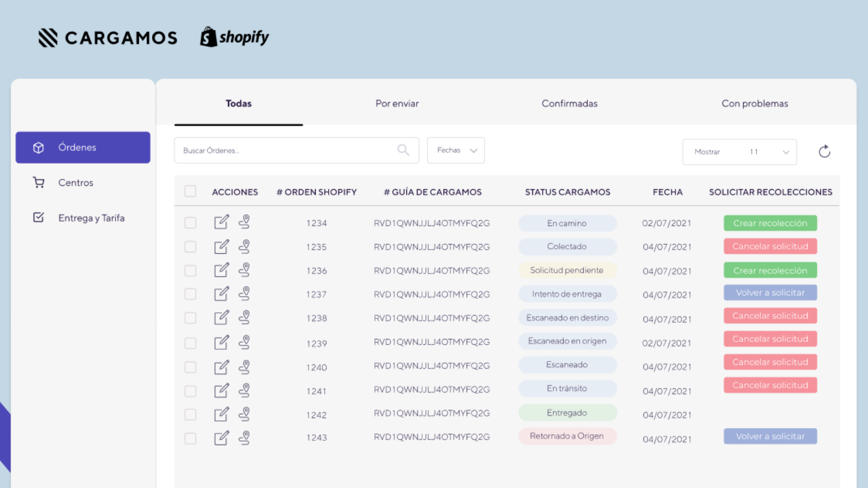The image size is (868, 488).
Task: Check the box for order 1235
Action: tap(190, 247)
